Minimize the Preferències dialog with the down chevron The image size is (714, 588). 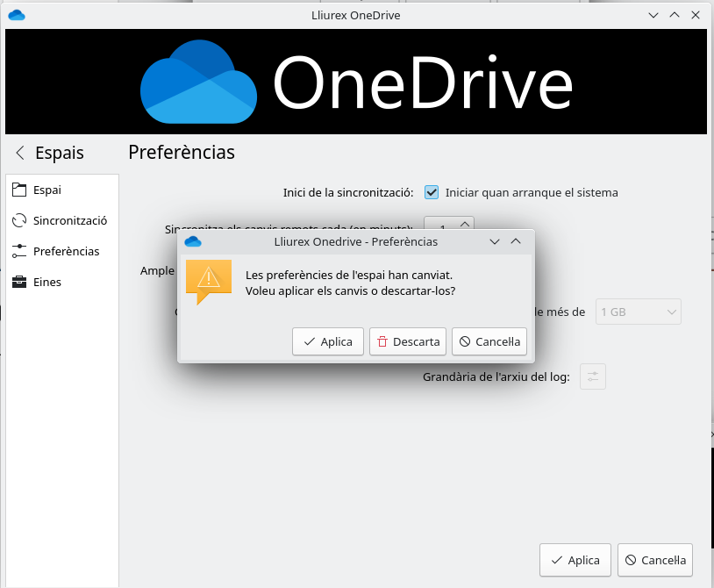pyautogui.click(x=495, y=241)
